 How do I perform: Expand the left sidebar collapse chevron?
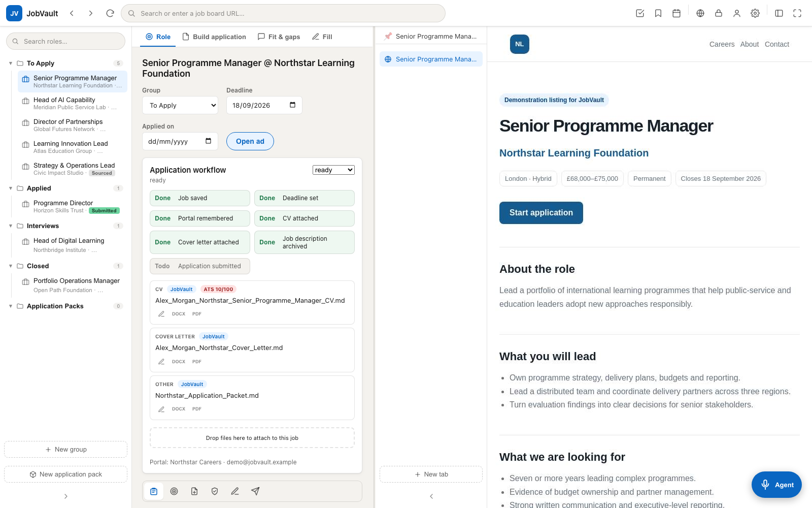[65, 496]
